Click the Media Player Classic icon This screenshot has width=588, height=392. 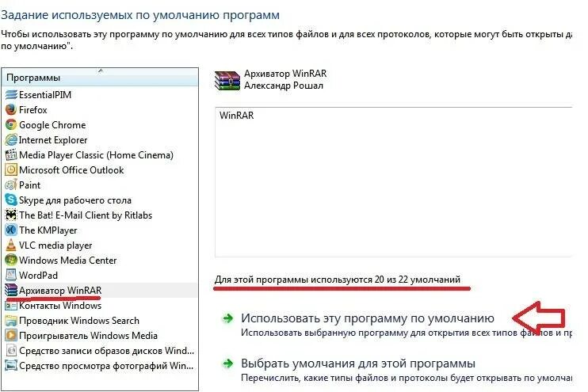11,154
